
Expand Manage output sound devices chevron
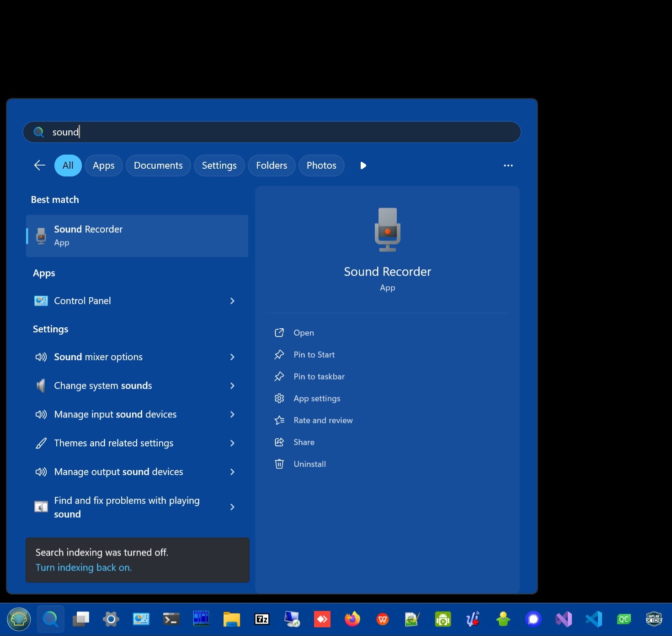[232, 472]
